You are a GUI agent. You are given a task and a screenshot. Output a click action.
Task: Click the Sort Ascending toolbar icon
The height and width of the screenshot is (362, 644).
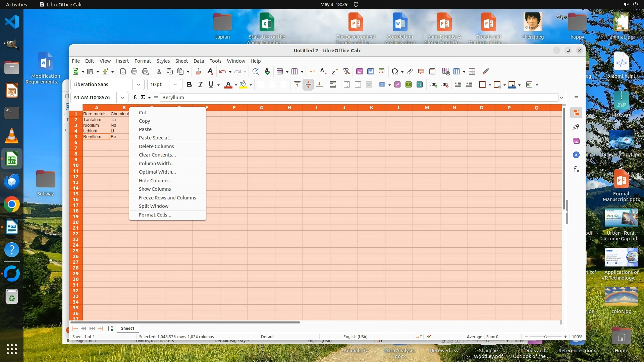point(323,71)
